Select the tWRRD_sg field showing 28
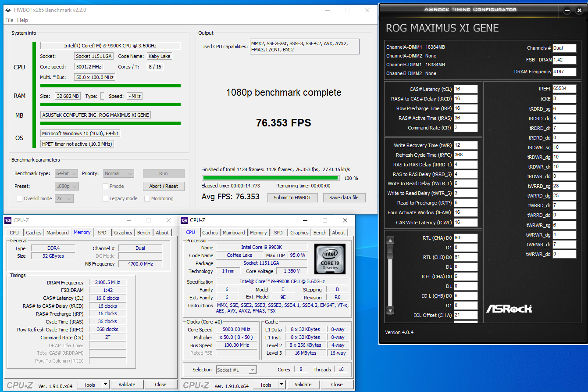 click(x=564, y=186)
